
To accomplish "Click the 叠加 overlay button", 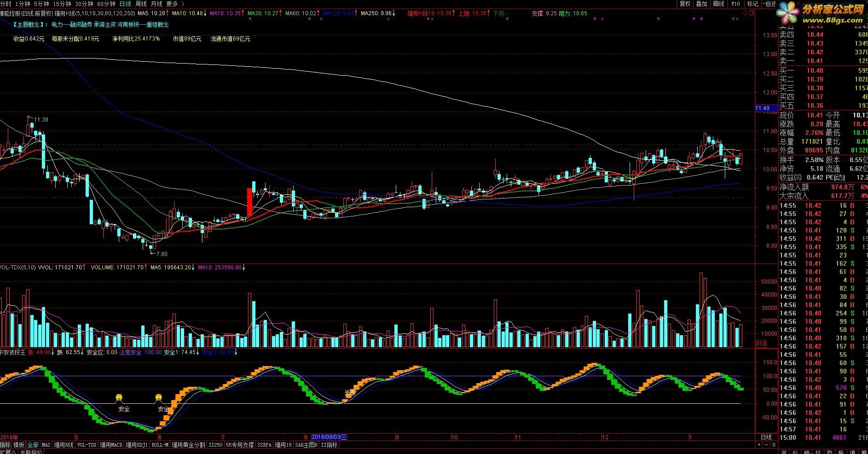I will (x=702, y=4).
